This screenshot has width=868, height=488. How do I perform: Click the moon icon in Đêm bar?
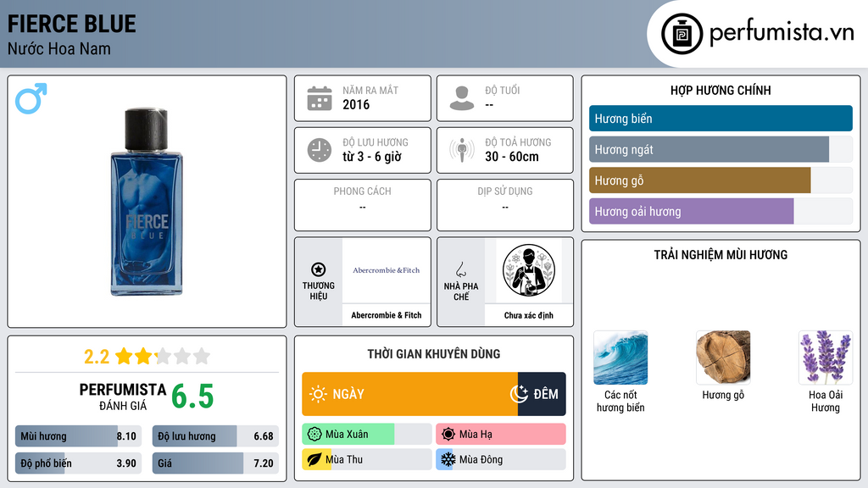(x=520, y=394)
